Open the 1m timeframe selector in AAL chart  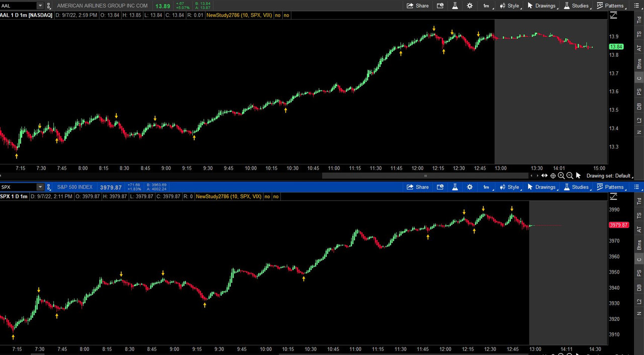[487, 6]
